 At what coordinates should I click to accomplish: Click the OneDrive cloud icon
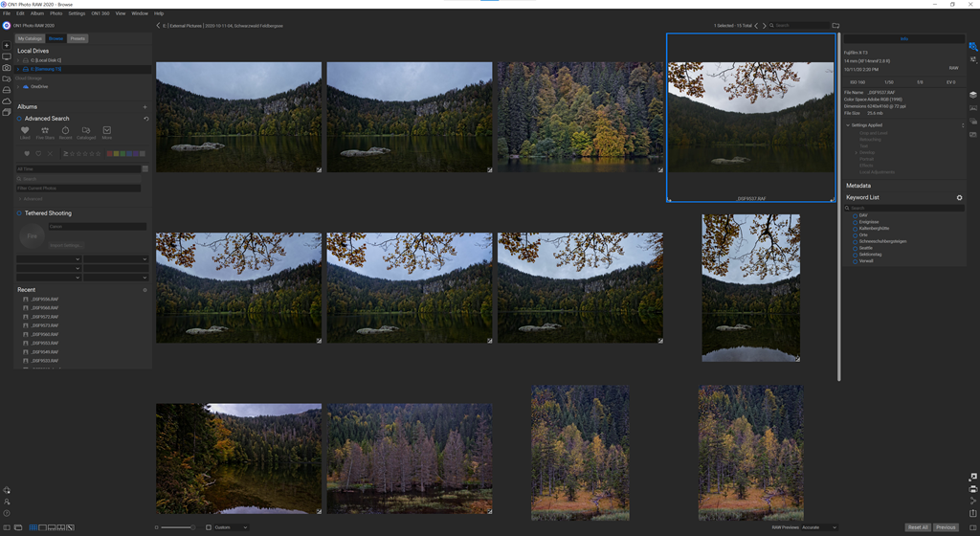tap(25, 86)
